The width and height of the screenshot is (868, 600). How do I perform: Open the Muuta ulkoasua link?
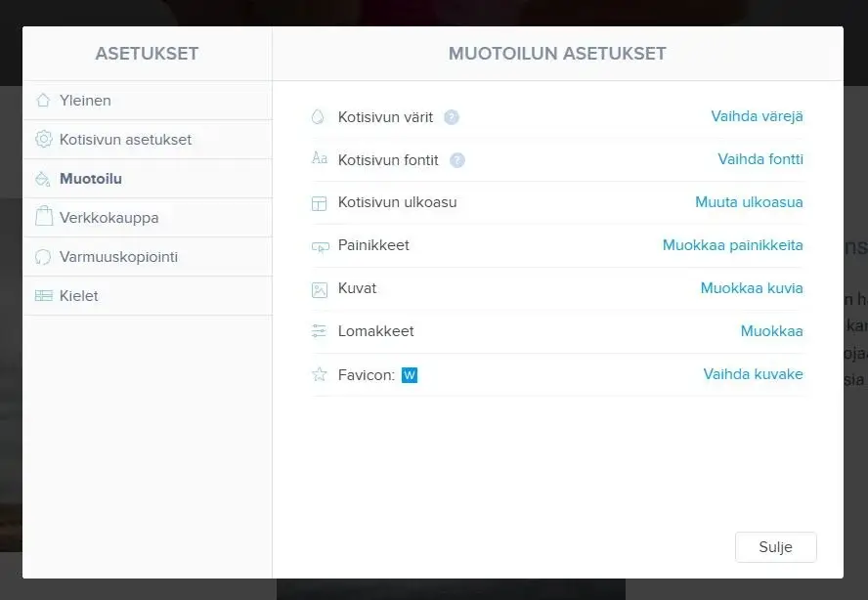tap(749, 202)
